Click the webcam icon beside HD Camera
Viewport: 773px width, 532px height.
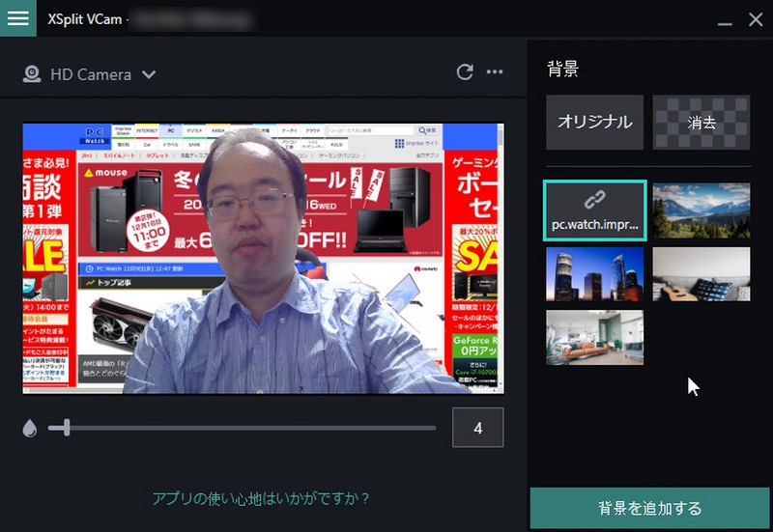32,74
